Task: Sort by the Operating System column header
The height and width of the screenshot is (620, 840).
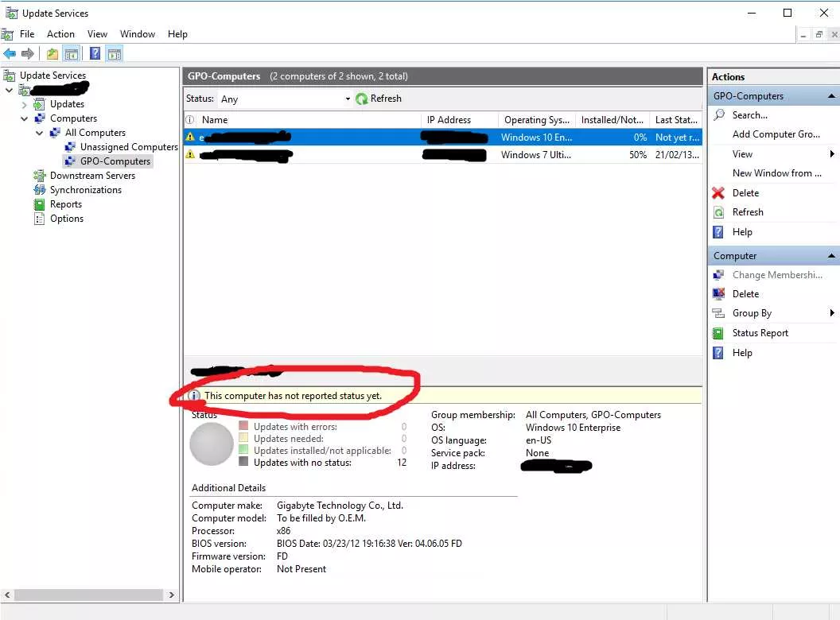Action: 537,120
